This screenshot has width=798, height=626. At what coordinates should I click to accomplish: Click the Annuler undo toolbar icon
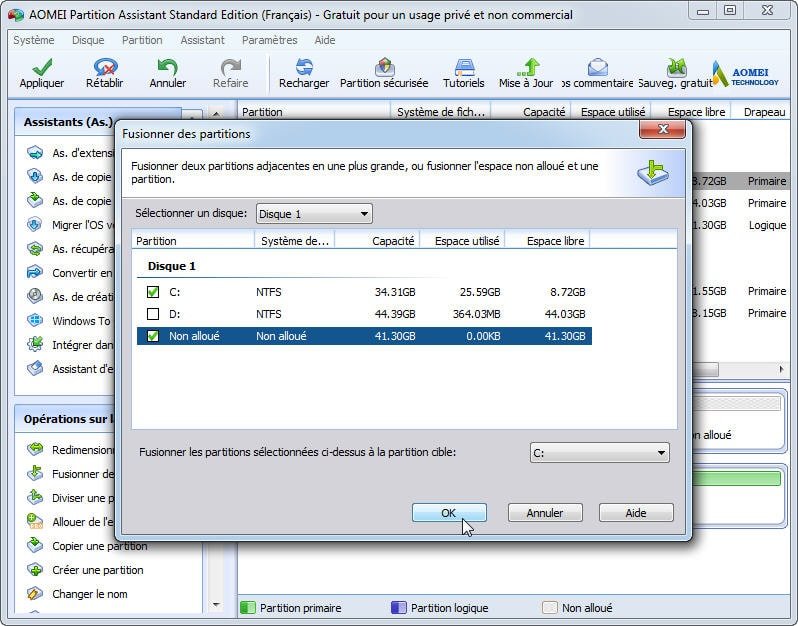click(167, 67)
